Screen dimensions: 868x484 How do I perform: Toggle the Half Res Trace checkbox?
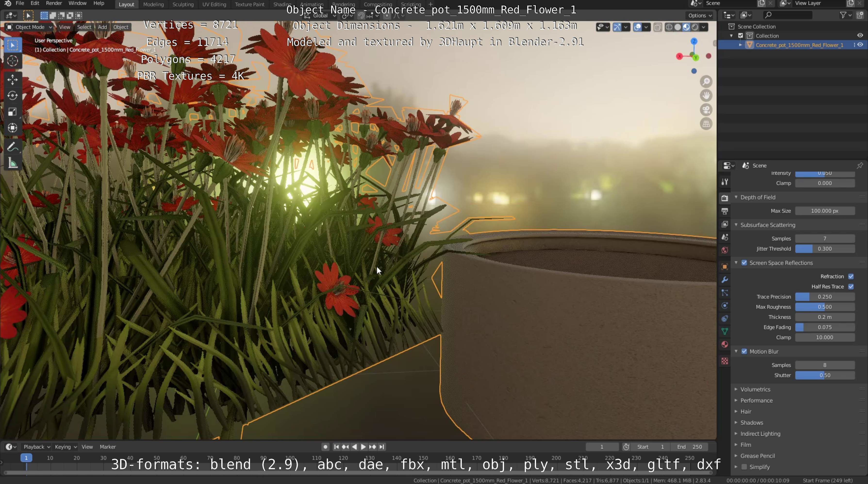(x=851, y=287)
